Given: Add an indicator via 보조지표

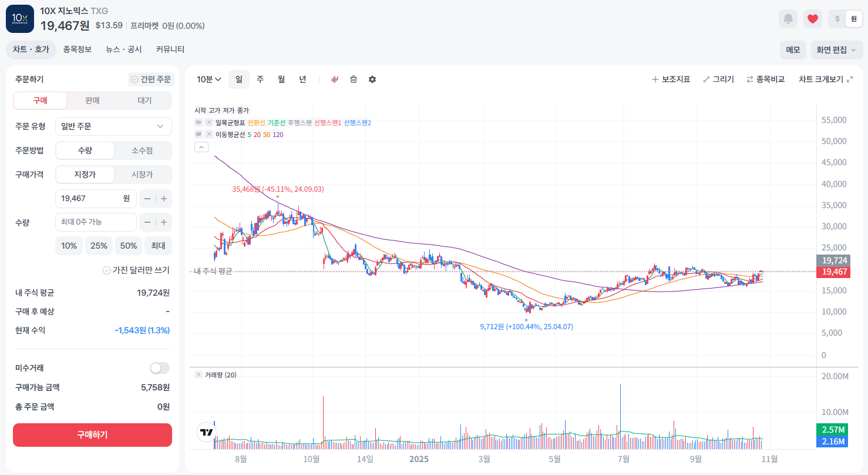Looking at the screenshot, I should (x=671, y=79).
